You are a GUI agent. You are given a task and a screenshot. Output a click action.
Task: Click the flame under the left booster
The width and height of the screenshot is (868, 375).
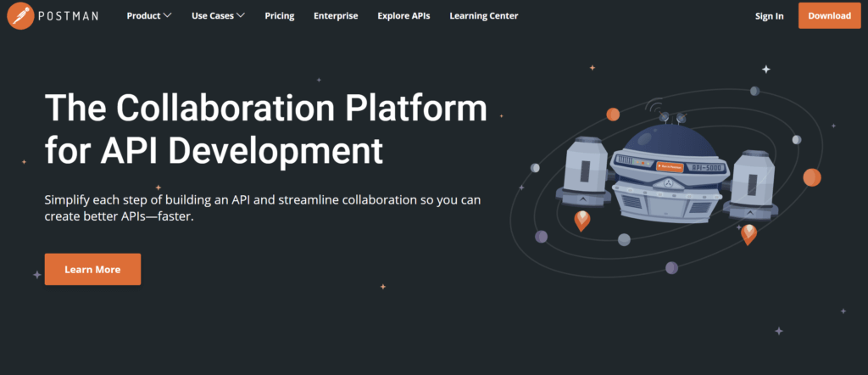pos(582,220)
